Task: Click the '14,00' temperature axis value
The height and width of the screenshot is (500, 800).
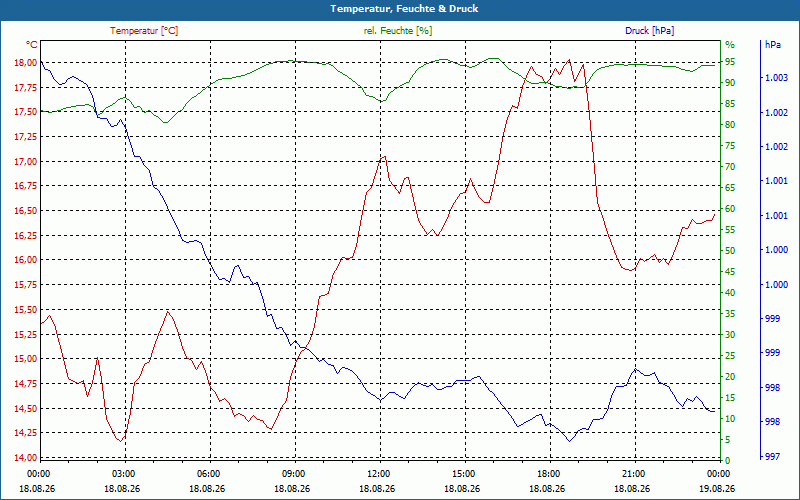Action: click(x=27, y=458)
